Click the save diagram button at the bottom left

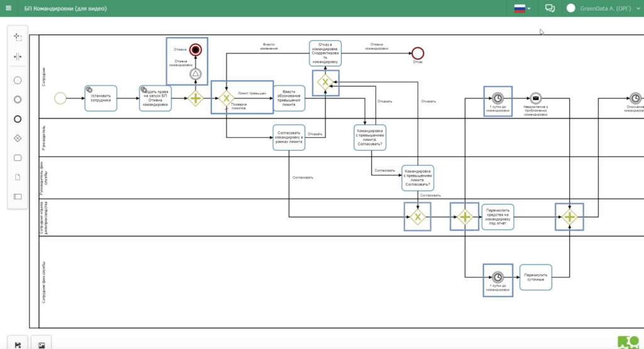coord(18,345)
